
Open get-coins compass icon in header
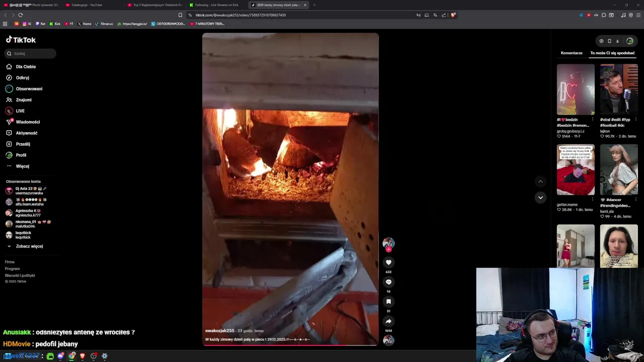(x=601, y=41)
